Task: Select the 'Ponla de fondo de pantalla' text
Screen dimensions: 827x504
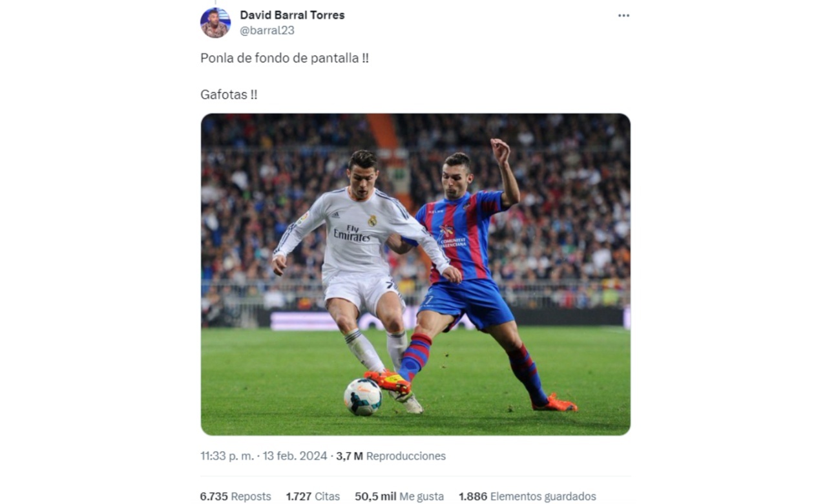Action: pos(284,58)
